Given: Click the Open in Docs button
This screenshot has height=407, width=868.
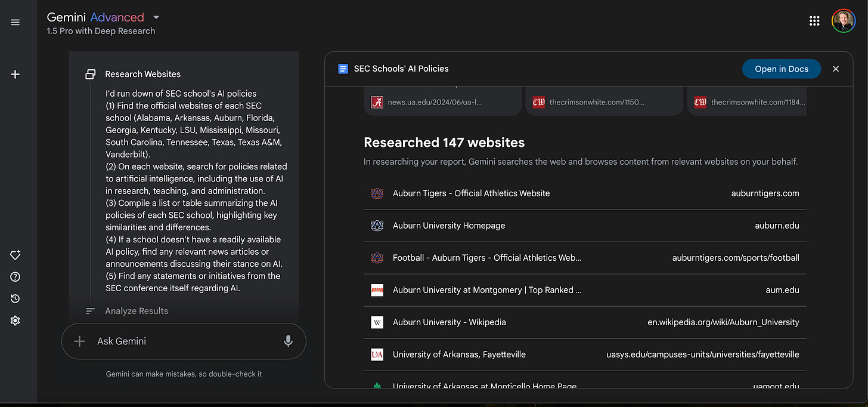Looking at the screenshot, I should click(782, 69).
